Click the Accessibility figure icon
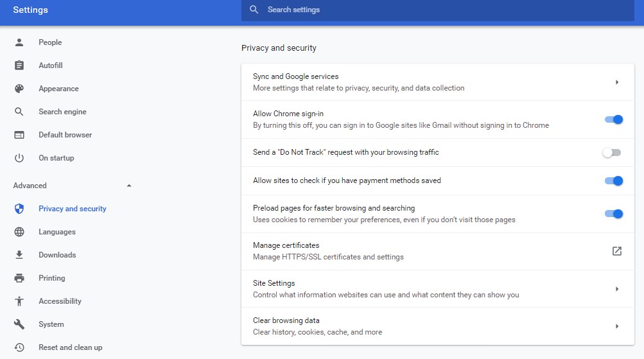 coord(19,301)
